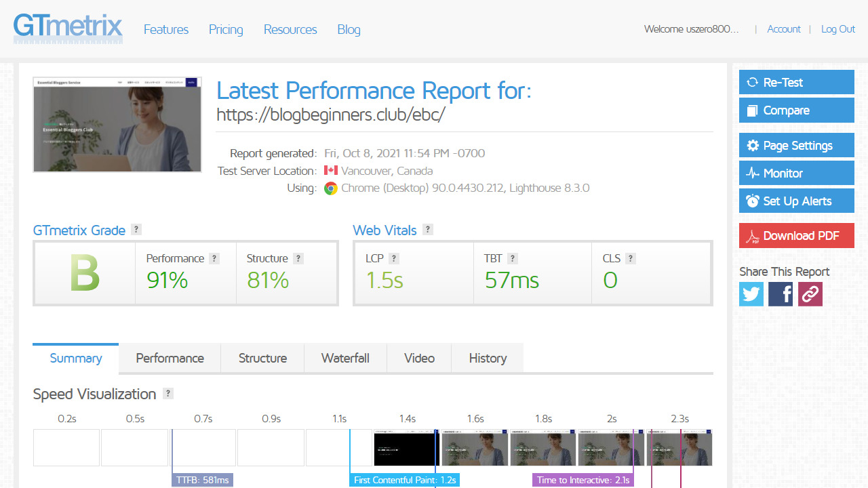Open Features menu

pos(166,29)
